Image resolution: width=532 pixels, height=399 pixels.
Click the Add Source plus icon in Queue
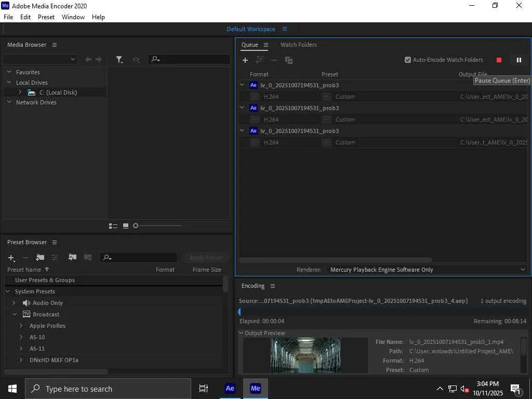245,60
